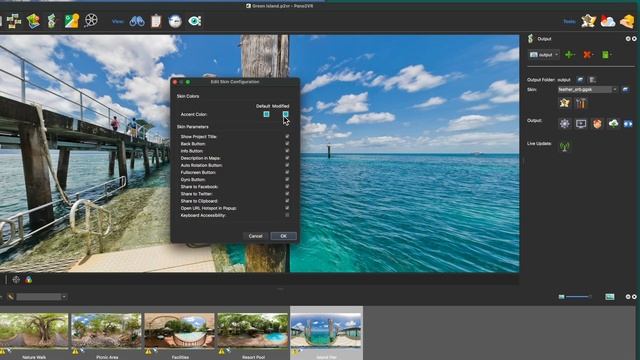640x360 pixels.
Task: Open dropdown arrow beside the red X
Action: [593, 54]
